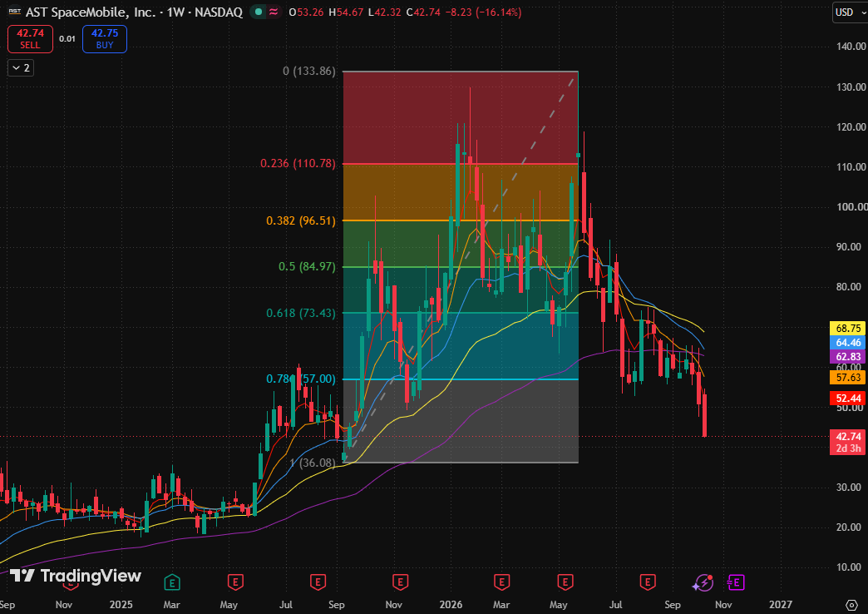Click the purple lightning event icon
Screen dimensions: 868x614
(703, 582)
